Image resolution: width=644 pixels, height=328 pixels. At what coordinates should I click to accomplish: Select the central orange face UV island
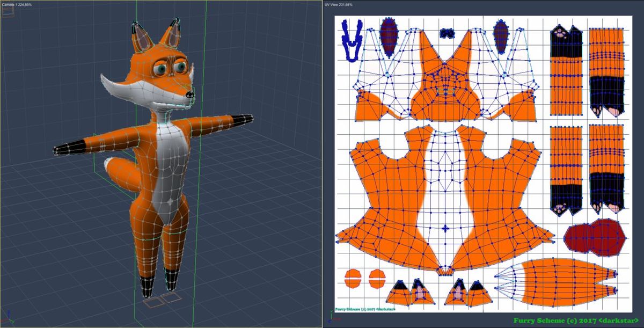click(445, 81)
